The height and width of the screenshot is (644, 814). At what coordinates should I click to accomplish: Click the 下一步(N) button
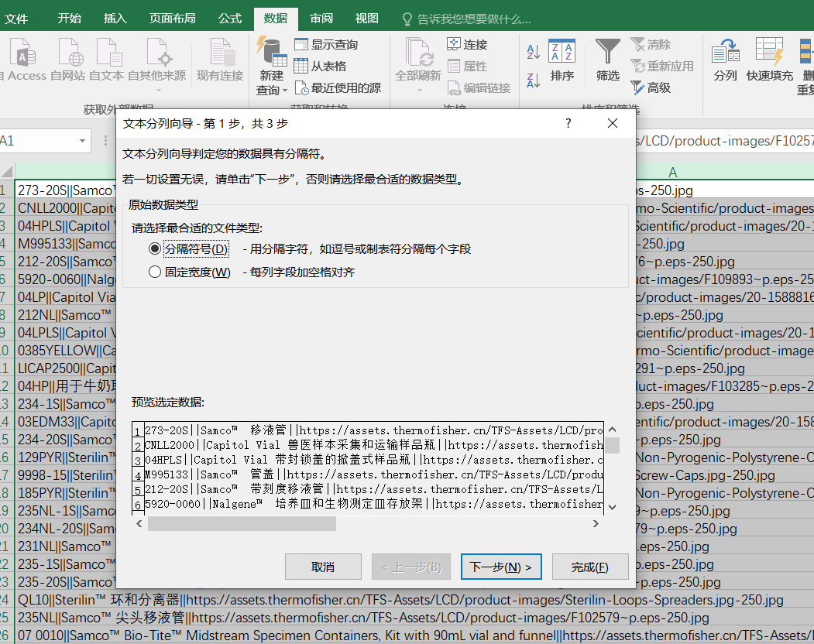pyautogui.click(x=500, y=567)
